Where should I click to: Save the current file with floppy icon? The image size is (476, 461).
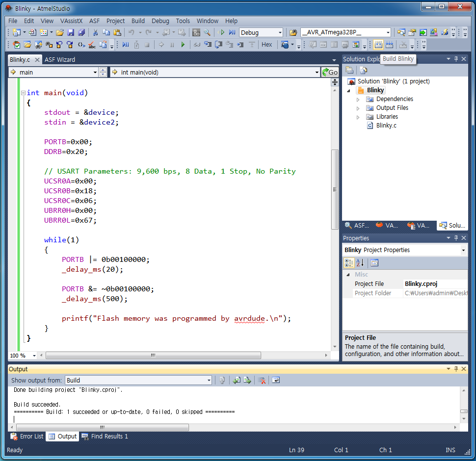coord(71,32)
